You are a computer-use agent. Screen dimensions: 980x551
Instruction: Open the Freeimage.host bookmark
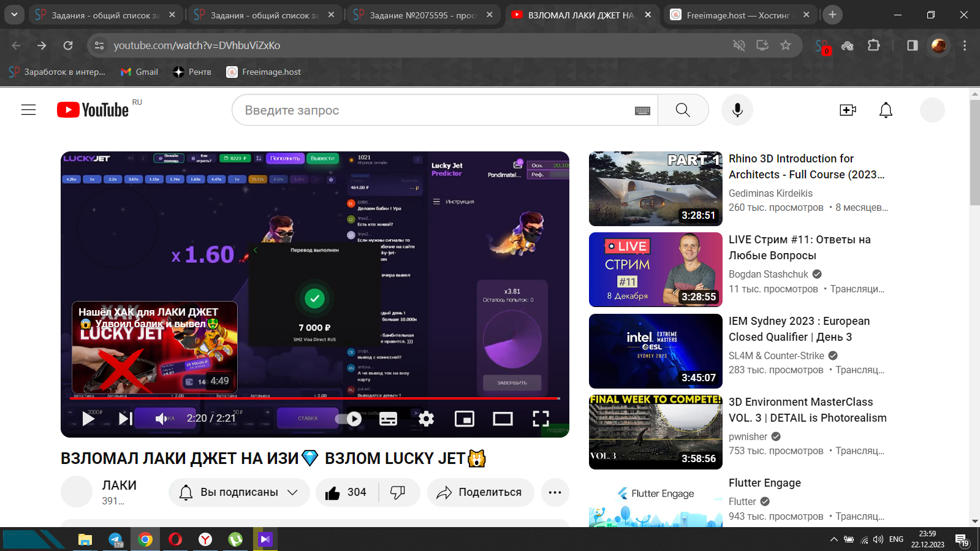264,72
